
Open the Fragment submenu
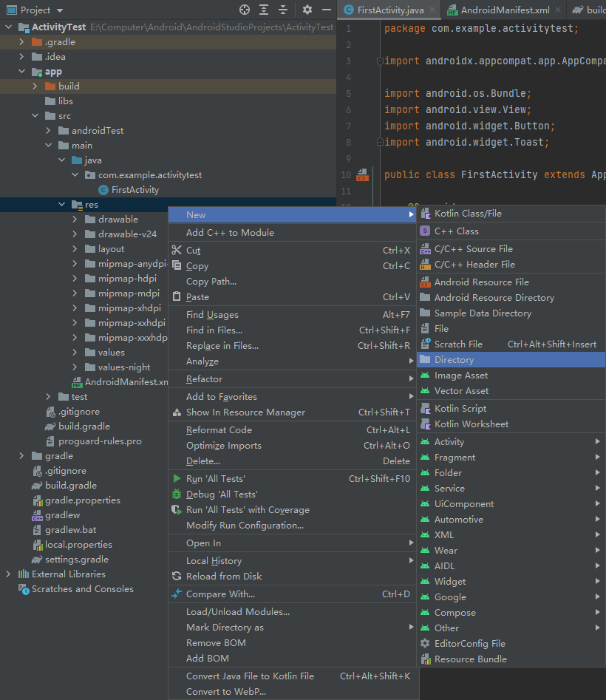coord(511,458)
